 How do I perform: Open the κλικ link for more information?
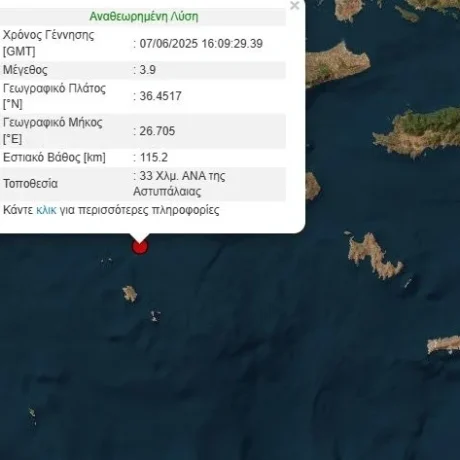[46, 210]
